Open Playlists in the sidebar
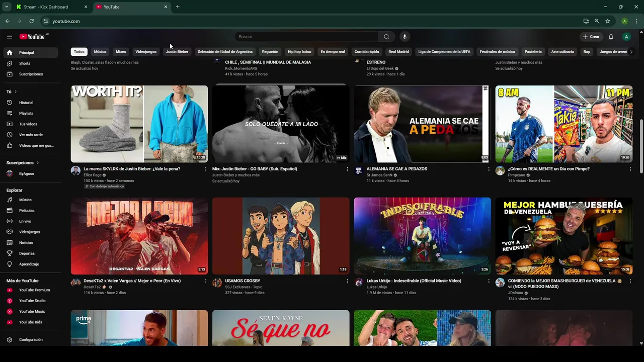 tap(30, 113)
